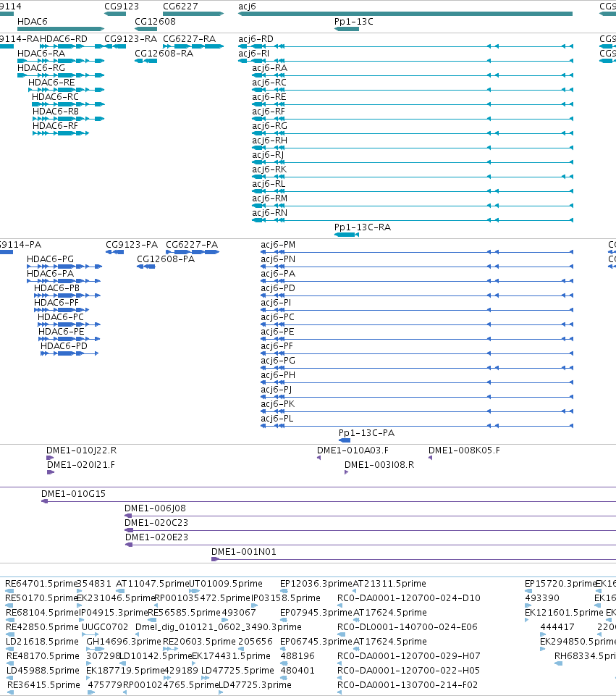Click EST RH68334.5prime
The image size is (616, 696).
(x=585, y=656)
